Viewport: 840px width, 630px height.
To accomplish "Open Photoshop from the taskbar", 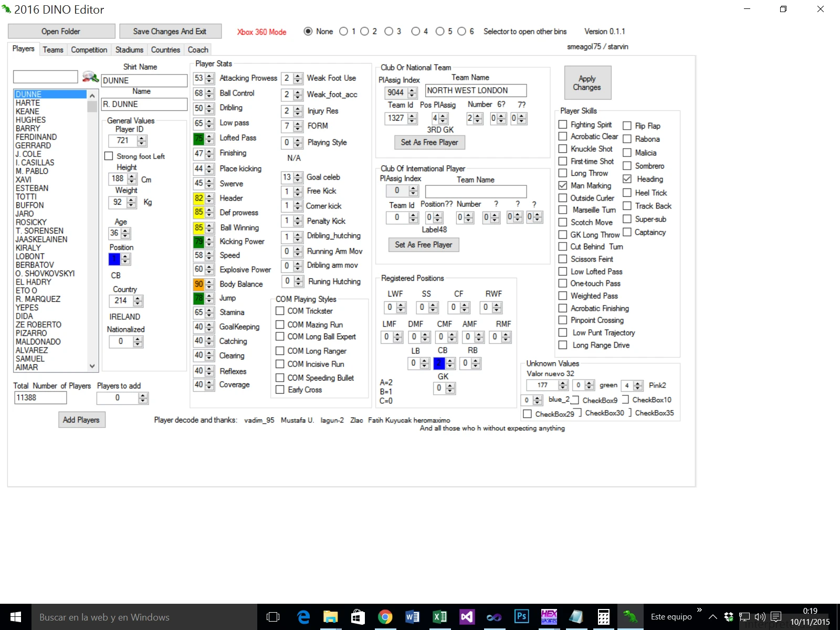I will (x=521, y=617).
